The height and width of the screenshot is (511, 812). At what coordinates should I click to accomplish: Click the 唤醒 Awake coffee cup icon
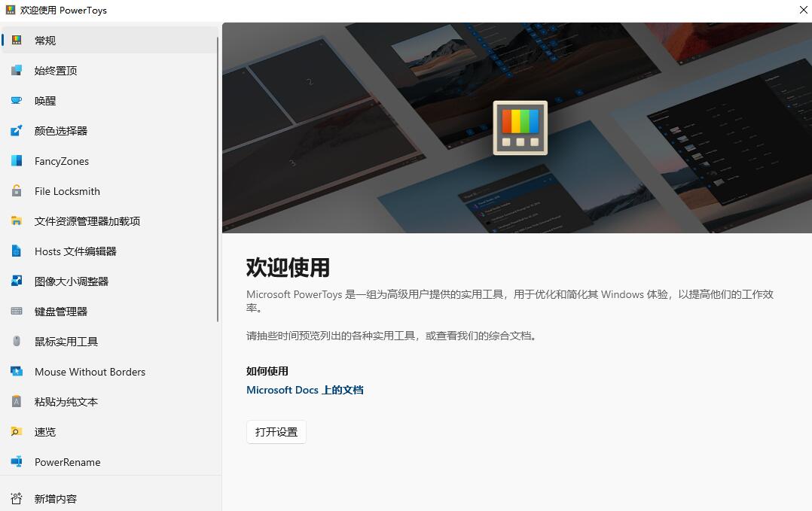point(17,100)
